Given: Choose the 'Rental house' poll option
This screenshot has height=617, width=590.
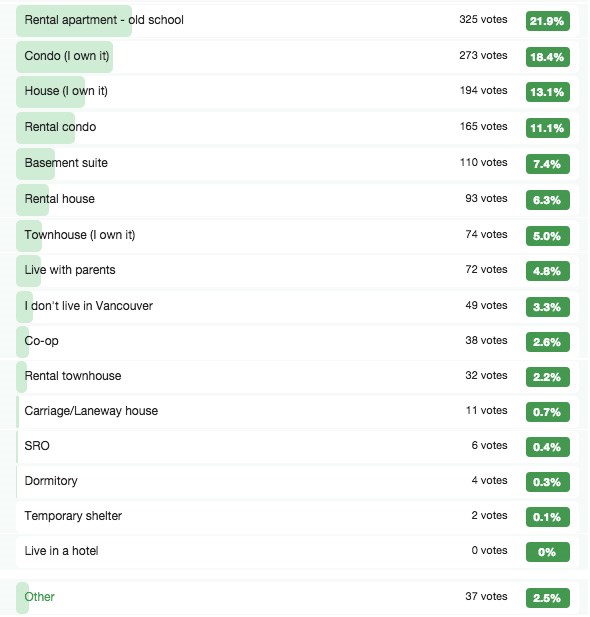Looking at the screenshot, I should pos(297,200).
